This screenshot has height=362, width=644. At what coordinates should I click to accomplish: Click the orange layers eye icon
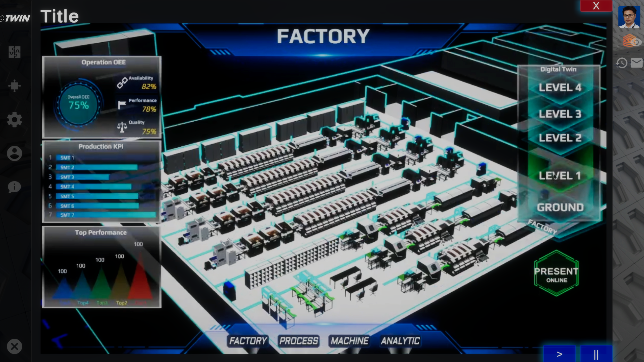[x=630, y=41]
